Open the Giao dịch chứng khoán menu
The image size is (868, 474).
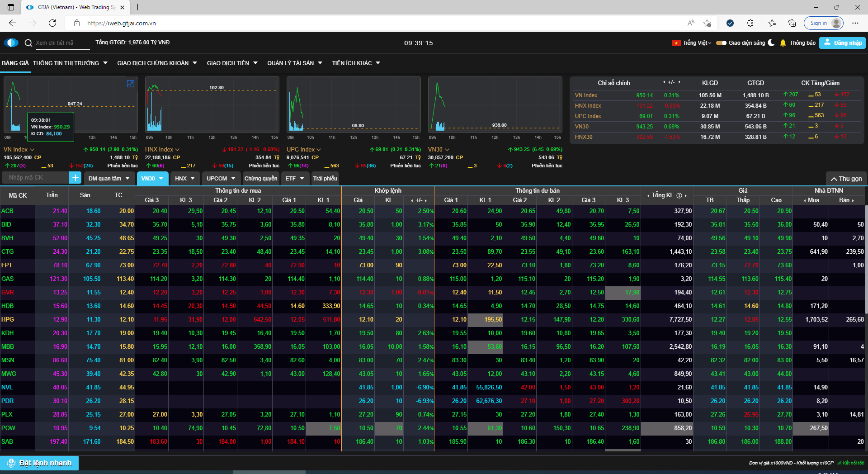[157, 63]
